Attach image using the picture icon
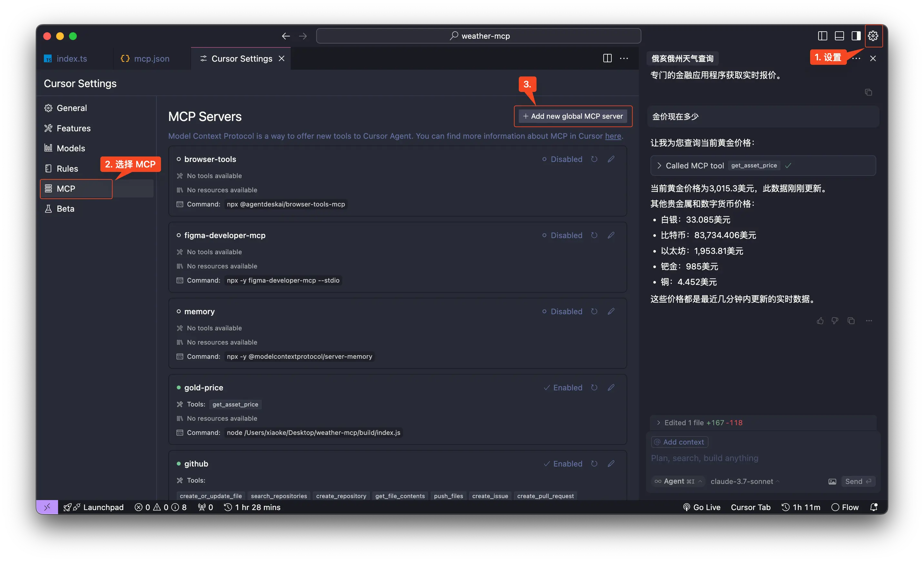924x562 pixels. tap(832, 481)
